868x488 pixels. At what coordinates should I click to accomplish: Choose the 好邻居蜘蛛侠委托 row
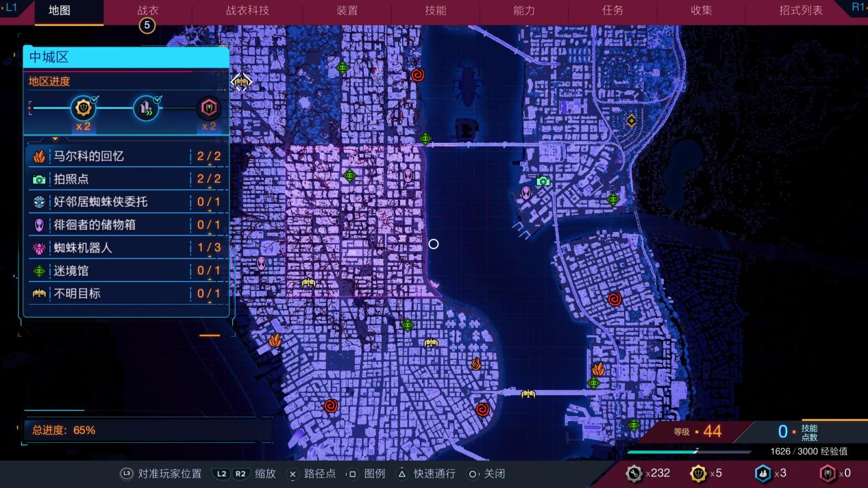(x=127, y=202)
